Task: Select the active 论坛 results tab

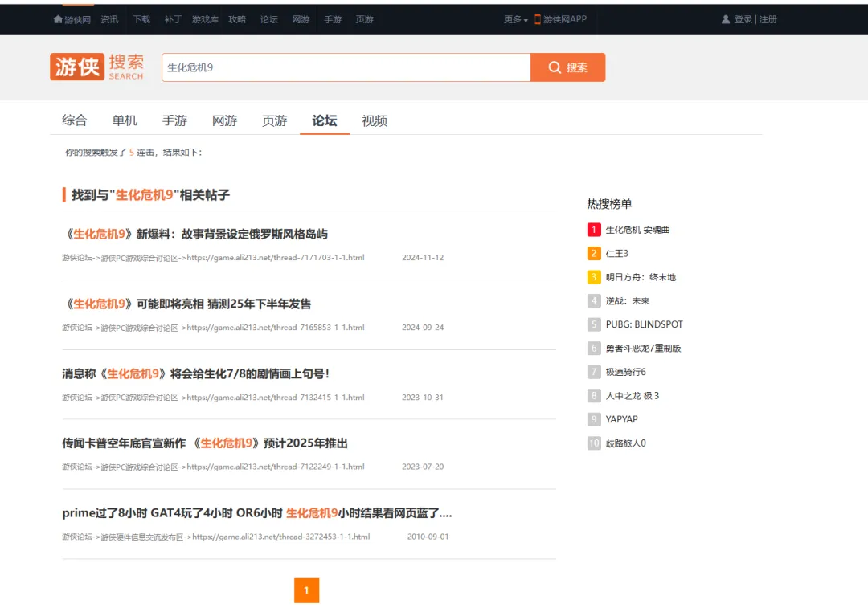Action: (x=325, y=120)
